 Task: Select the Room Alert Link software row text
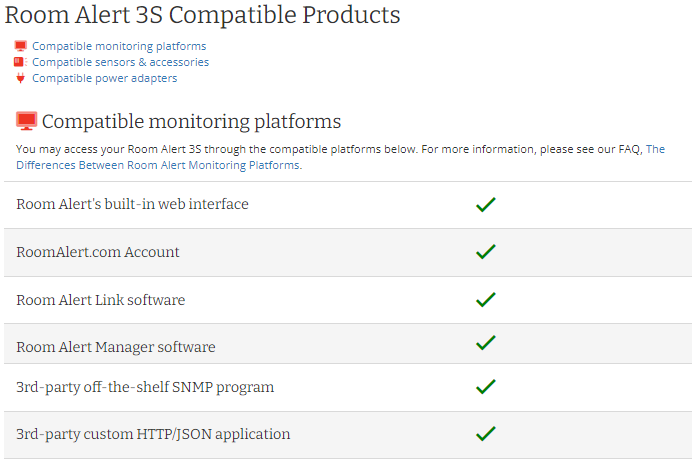click(101, 300)
